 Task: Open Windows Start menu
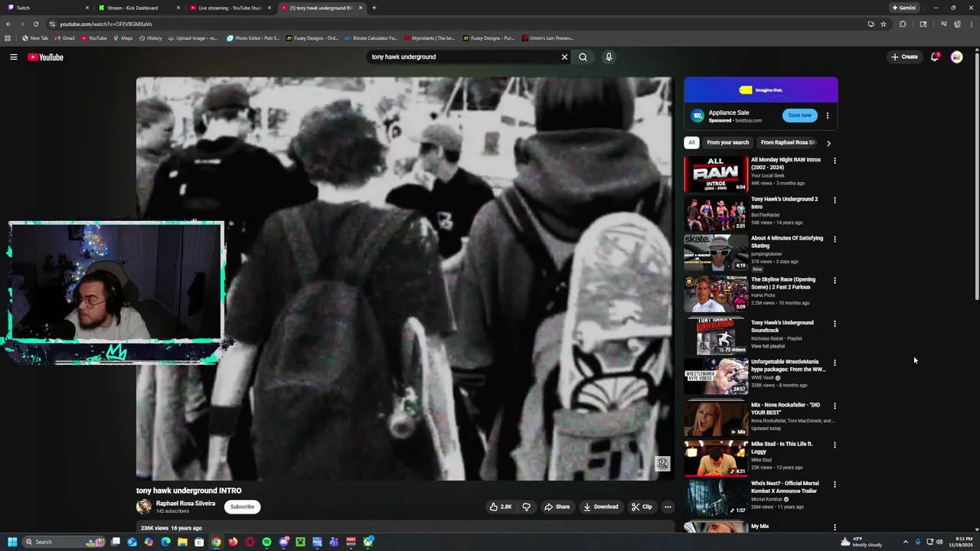(12, 542)
